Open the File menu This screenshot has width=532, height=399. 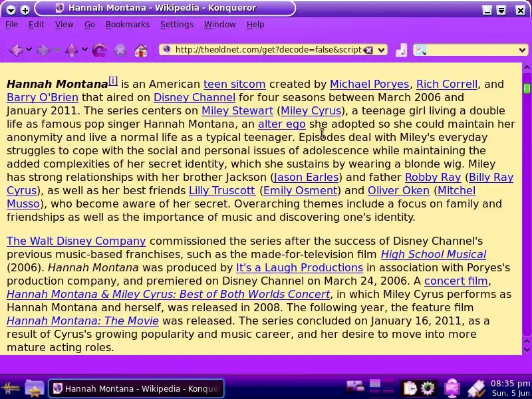click(x=11, y=25)
